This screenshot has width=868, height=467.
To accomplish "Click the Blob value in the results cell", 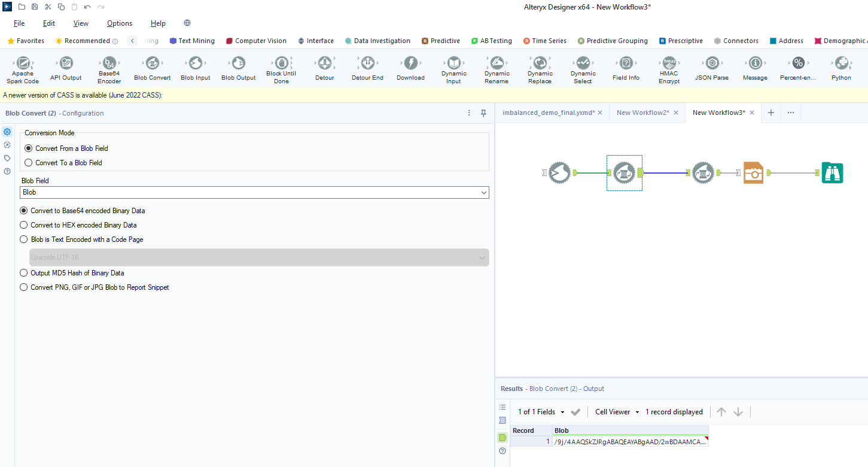I will (628, 441).
